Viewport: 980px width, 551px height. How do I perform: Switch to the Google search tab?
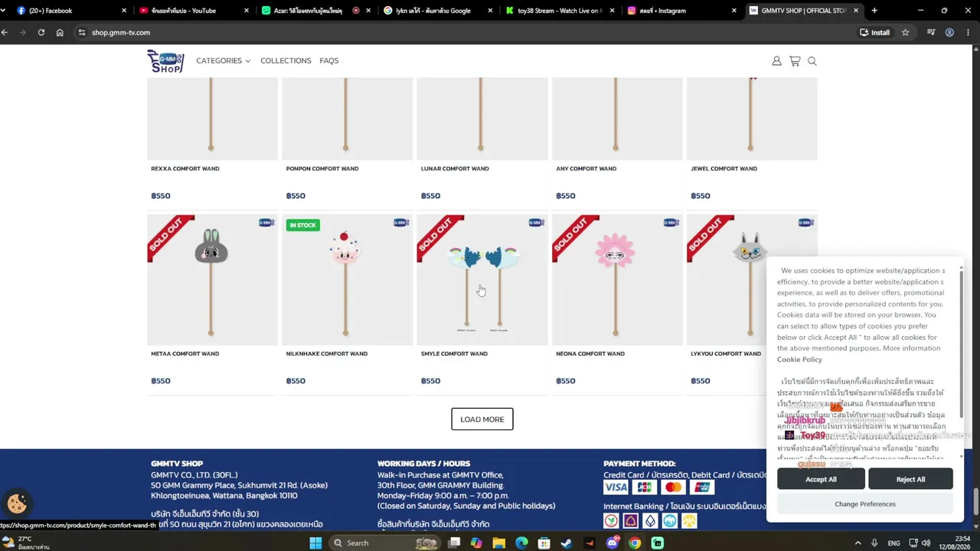pos(436,11)
